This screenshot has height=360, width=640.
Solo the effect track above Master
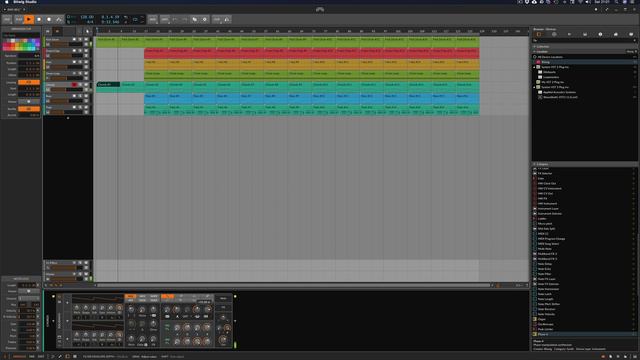80,263
